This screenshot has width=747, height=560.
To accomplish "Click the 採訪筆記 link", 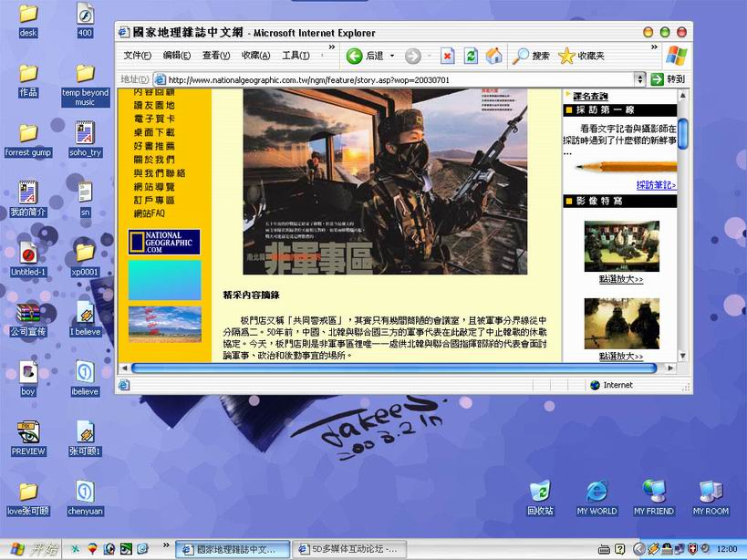I will pyautogui.click(x=656, y=185).
